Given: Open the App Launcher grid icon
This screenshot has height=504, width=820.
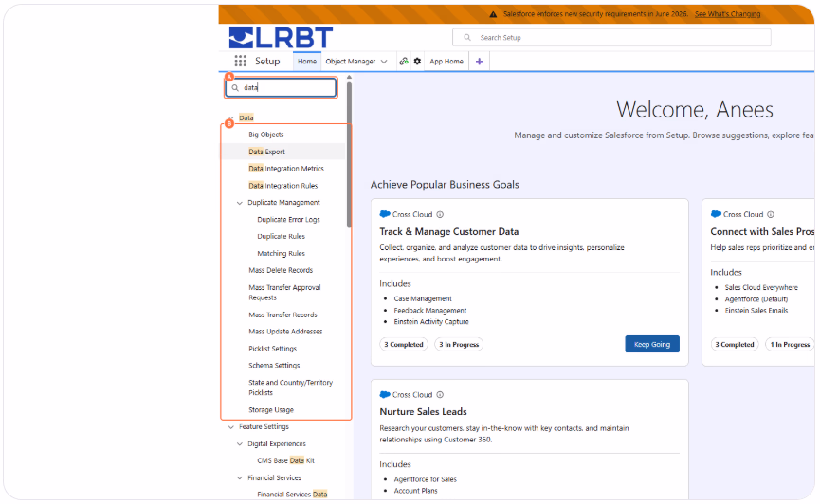Looking at the screenshot, I should pos(240,62).
